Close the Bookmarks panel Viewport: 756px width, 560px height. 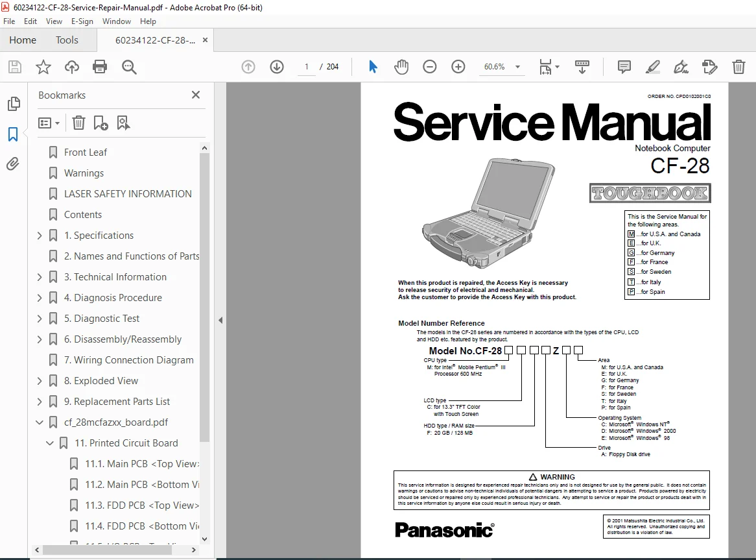[x=196, y=95]
